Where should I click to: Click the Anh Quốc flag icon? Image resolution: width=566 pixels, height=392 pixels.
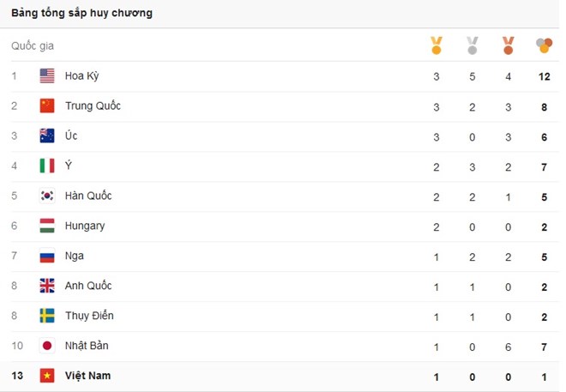[47, 286]
